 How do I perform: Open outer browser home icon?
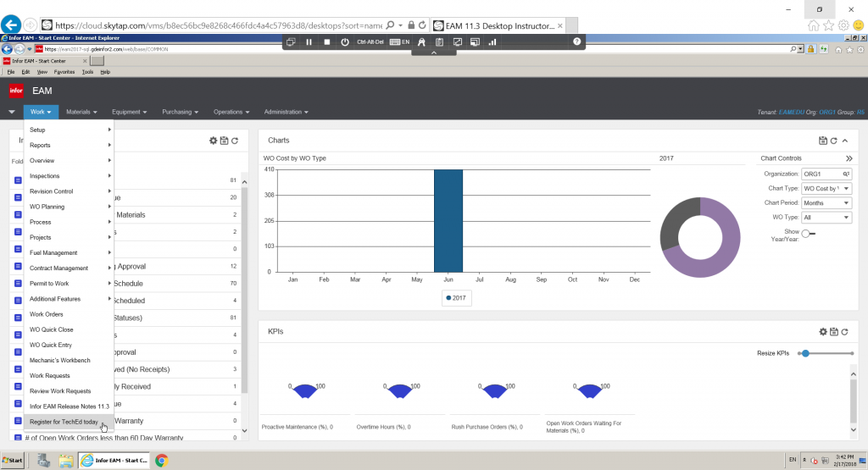coord(813,25)
